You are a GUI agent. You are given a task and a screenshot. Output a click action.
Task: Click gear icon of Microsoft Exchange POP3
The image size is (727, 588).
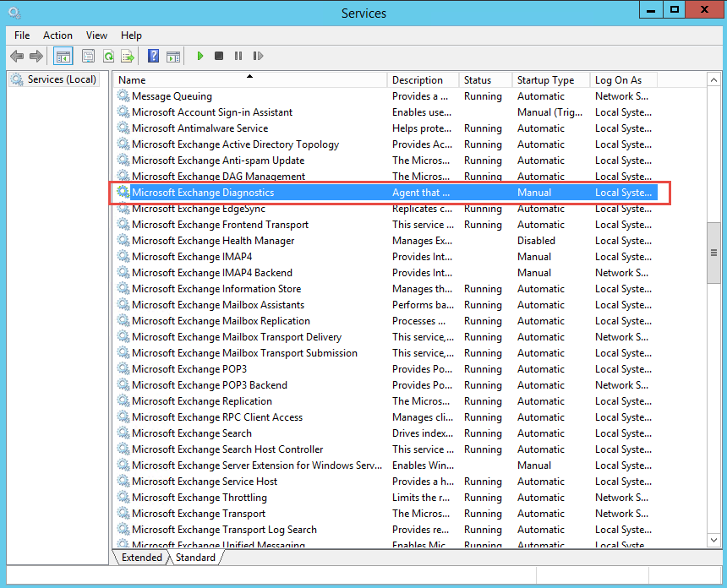[123, 369]
